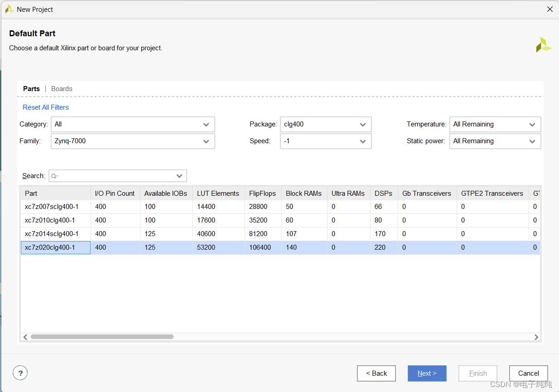Open the Static power dropdown
The image size is (559, 392).
point(495,141)
